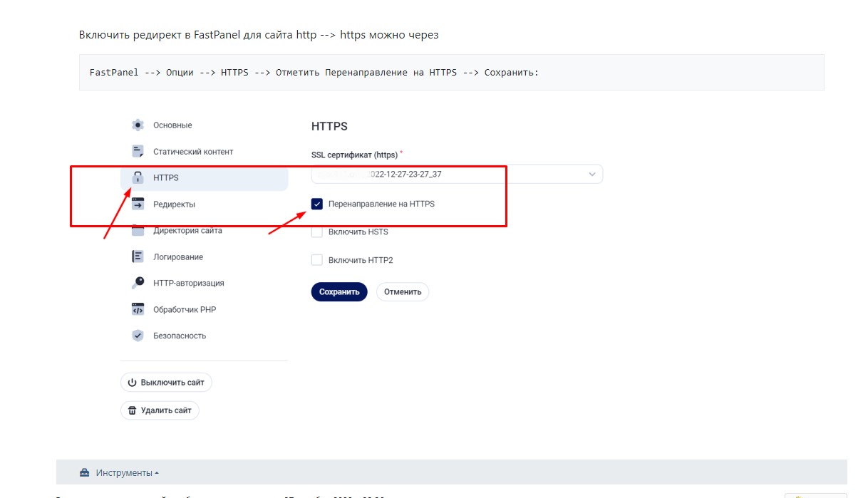Click the HTTPS section heading
Screen dimensions: 868x498
point(329,126)
